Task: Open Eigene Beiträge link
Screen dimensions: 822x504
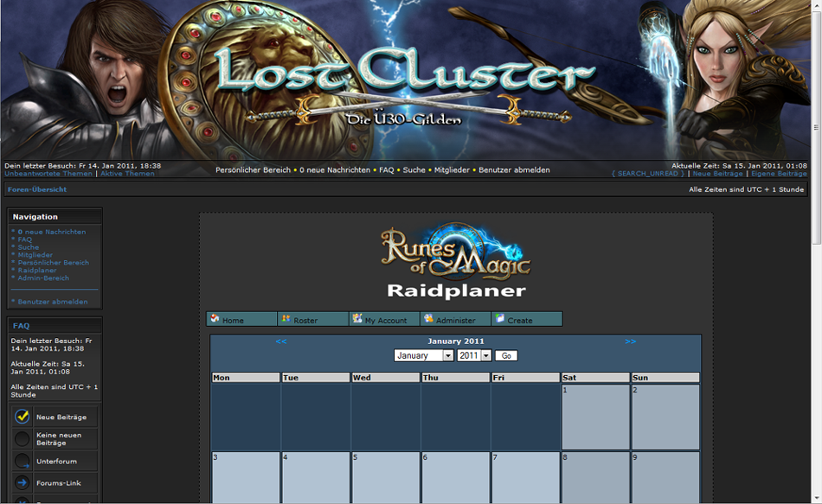Action: [779, 174]
